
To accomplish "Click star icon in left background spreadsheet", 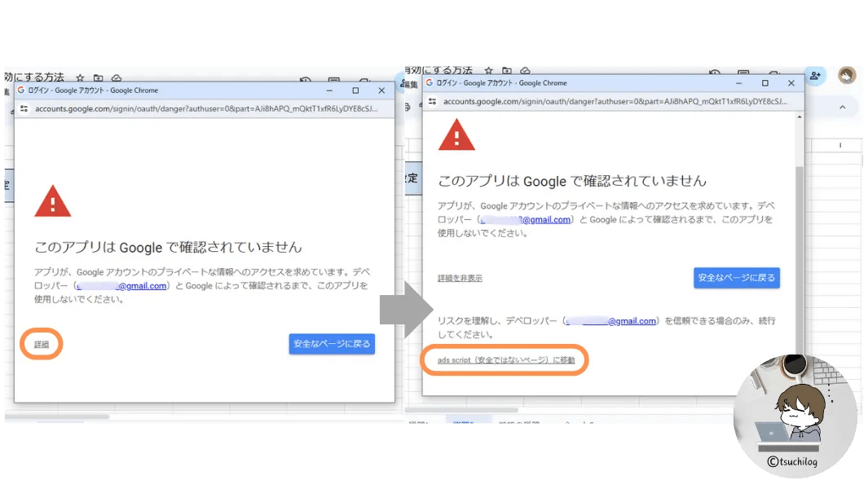I will point(80,78).
